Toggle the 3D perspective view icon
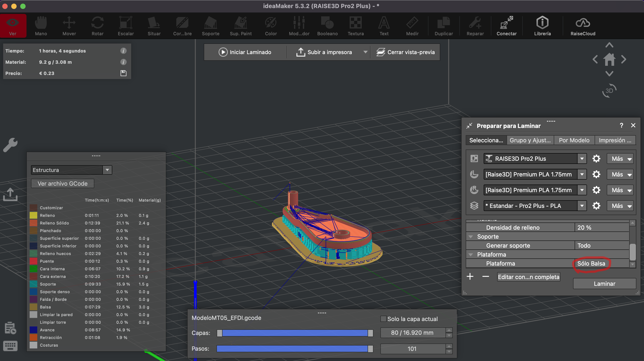 [x=609, y=90]
